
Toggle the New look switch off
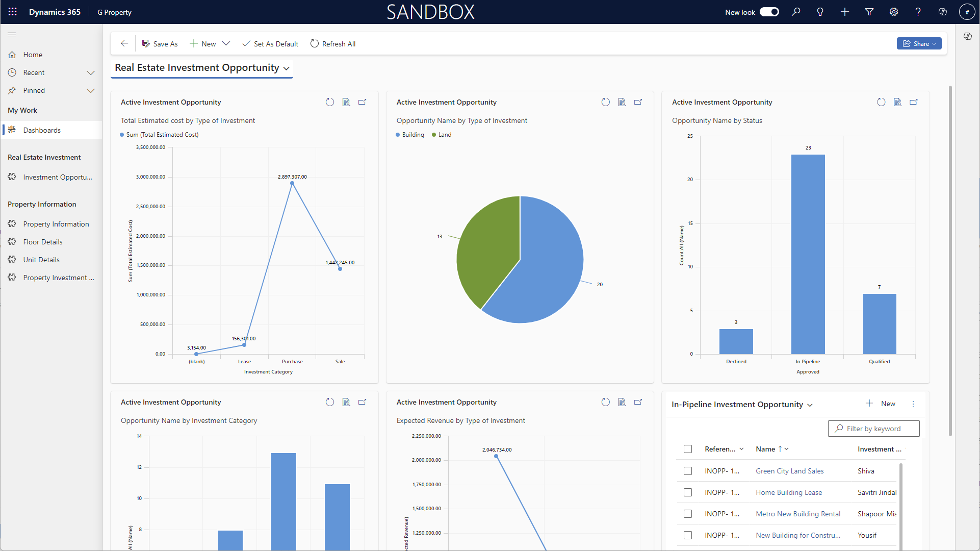pos(769,12)
